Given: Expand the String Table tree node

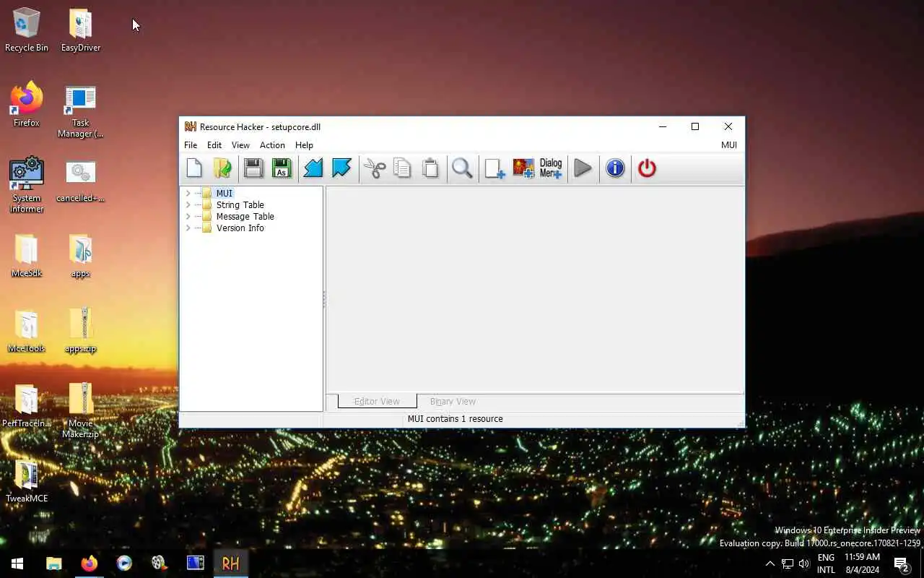Looking at the screenshot, I should point(188,205).
